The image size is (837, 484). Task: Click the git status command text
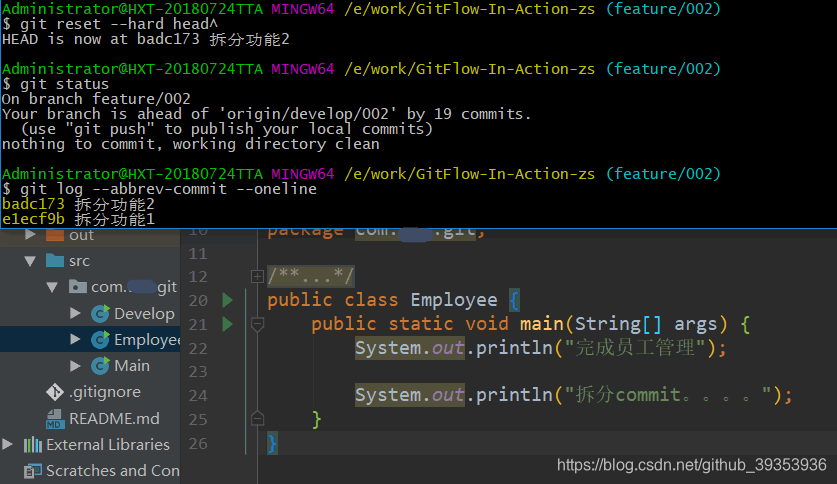click(64, 84)
